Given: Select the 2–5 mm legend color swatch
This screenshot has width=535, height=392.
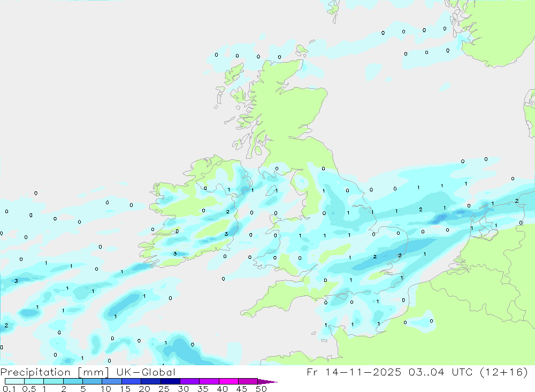Looking at the screenshot, I should click(x=73, y=381).
